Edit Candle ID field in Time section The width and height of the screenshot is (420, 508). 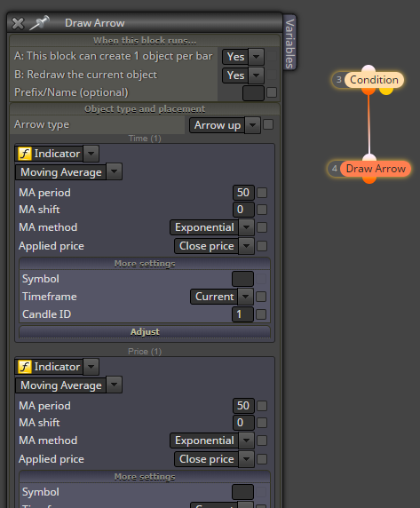tap(242, 314)
